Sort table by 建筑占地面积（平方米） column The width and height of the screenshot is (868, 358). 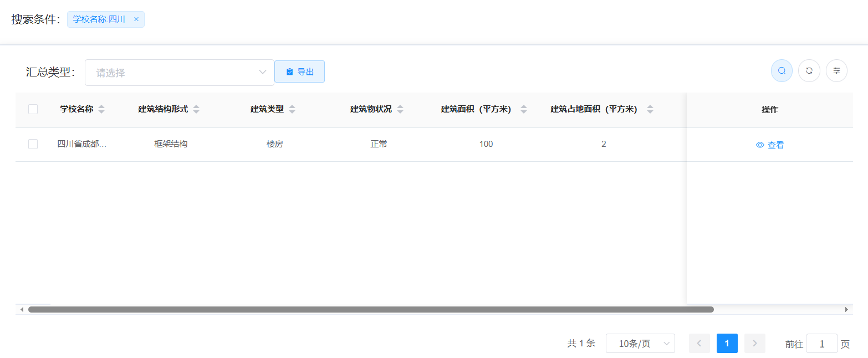pos(650,109)
